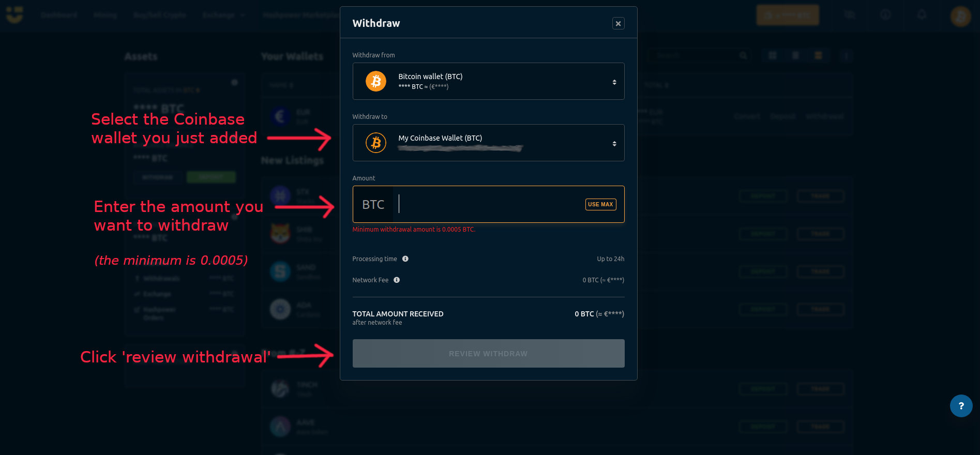The width and height of the screenshot is (980, 455).
Task: Switch to the orange list view icon
Action: (x=818, y=55)
